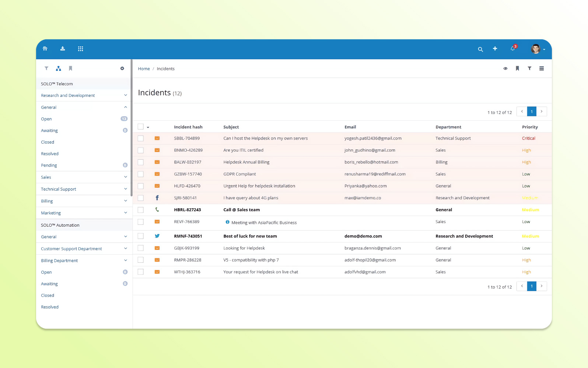
Task: Click the Home breadcrumb link
Action: click(144, 69)
